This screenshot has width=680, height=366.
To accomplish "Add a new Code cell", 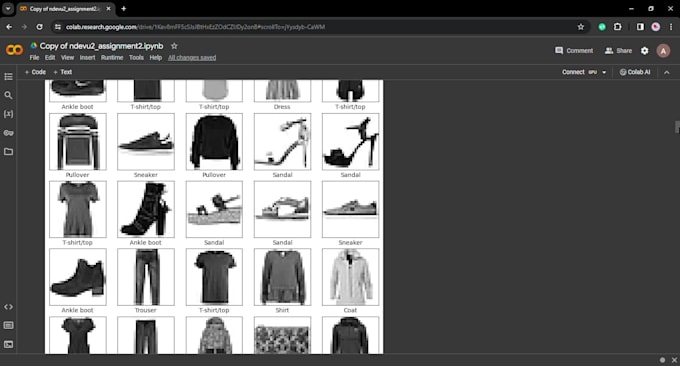I will click(35, 72).
